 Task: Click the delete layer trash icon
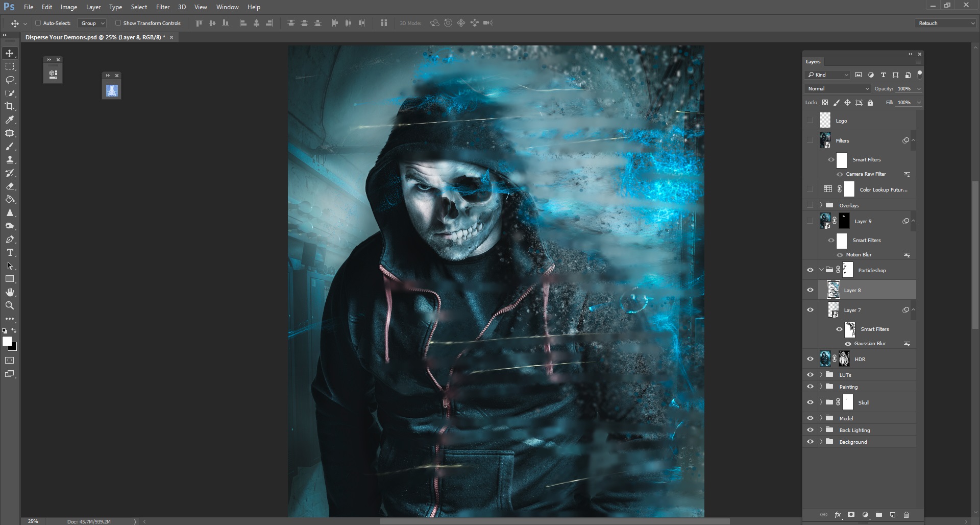click(905, 515)
